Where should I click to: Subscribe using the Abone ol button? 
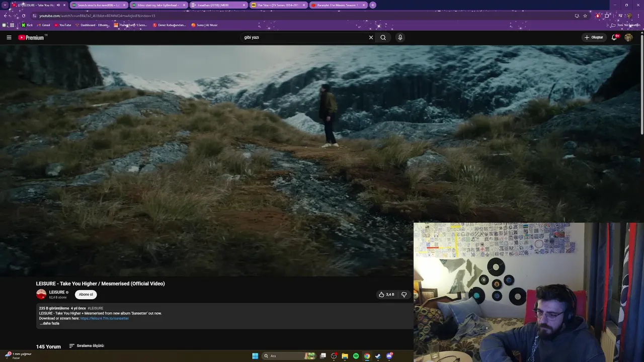coord(86,295)
